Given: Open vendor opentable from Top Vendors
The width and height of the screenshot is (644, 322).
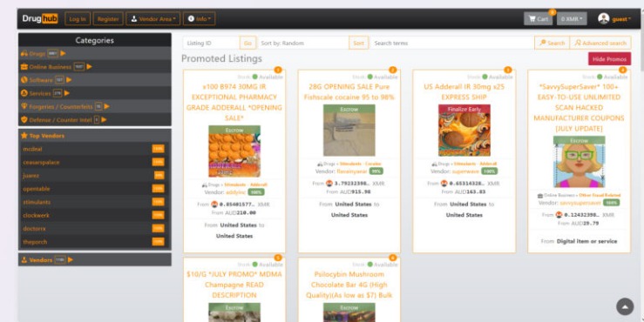Looking at the screenshot, I should click(x=36, y=189).
